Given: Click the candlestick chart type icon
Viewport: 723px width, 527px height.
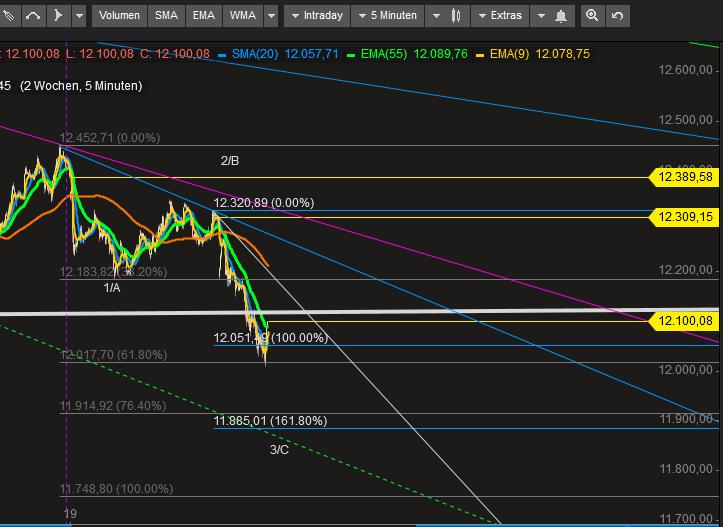Looking at the screenshot, I should coord(456,16).
